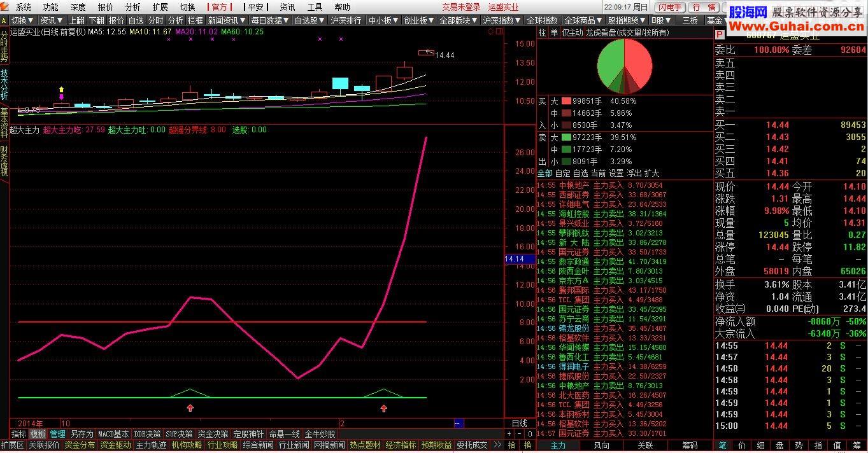The width and height of the screenshot is (868, 453).
Task: Click the 全球指数 toolbar button
Action: click(x=543, y=20)
